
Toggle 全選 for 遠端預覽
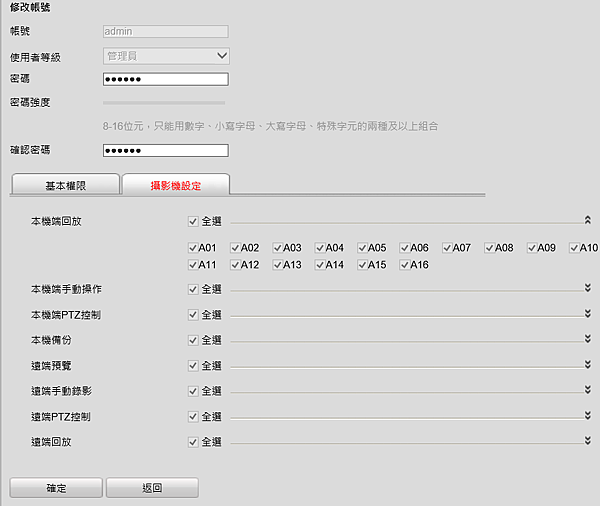pos(193,366)
